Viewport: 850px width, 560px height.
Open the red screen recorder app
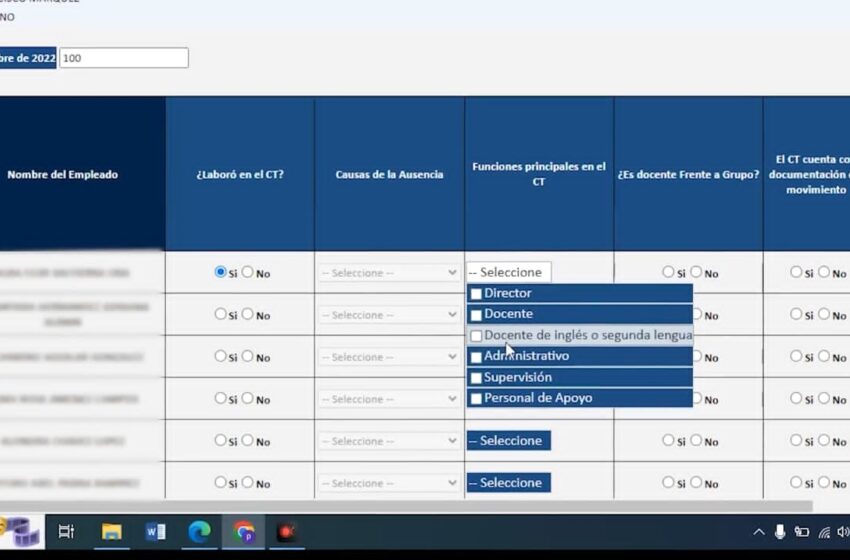(287, 532)
